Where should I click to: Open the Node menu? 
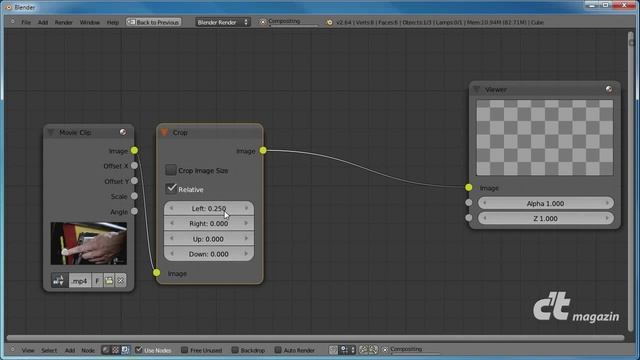click(88, 350)
